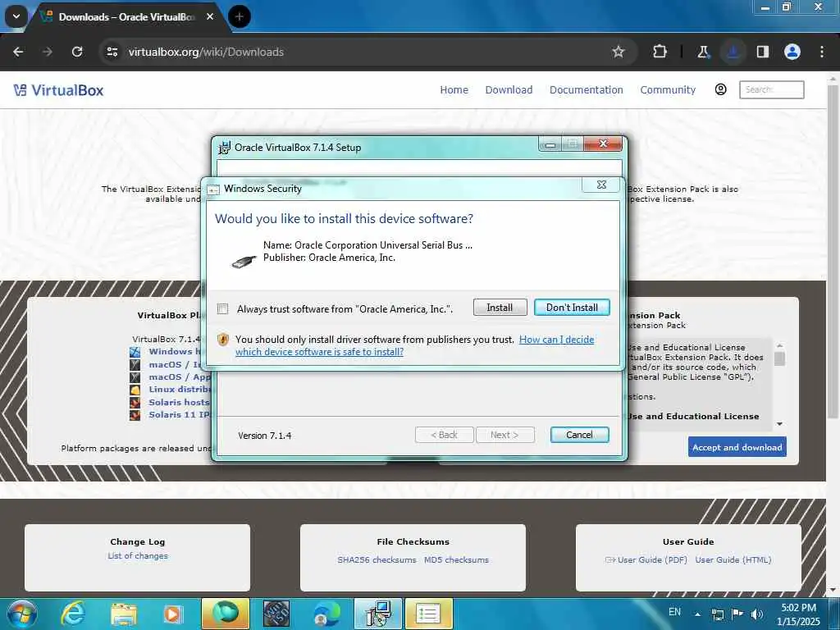
Task: Open the Home nav item
Action: pyautogui.click(x=454, y=90)
